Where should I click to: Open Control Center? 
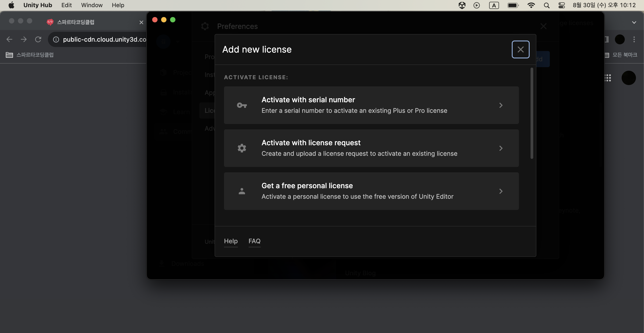(561, 5)
